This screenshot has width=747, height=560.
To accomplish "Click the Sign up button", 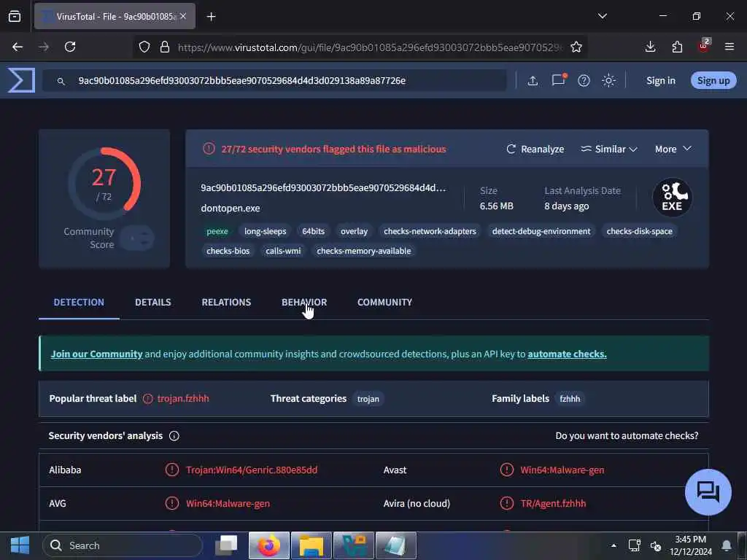I will coord(713,80).
